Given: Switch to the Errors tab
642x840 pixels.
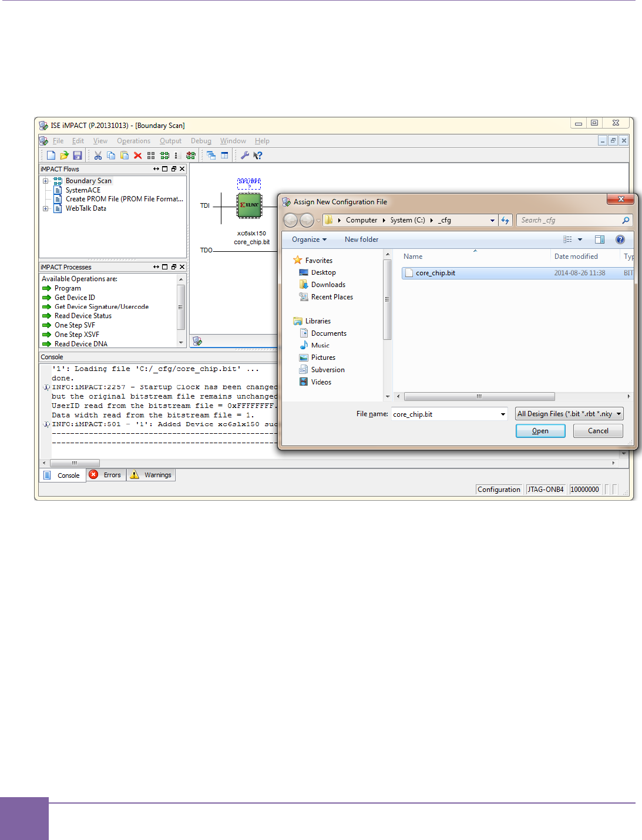Looking at the screenshot, I should coord(106,475).
